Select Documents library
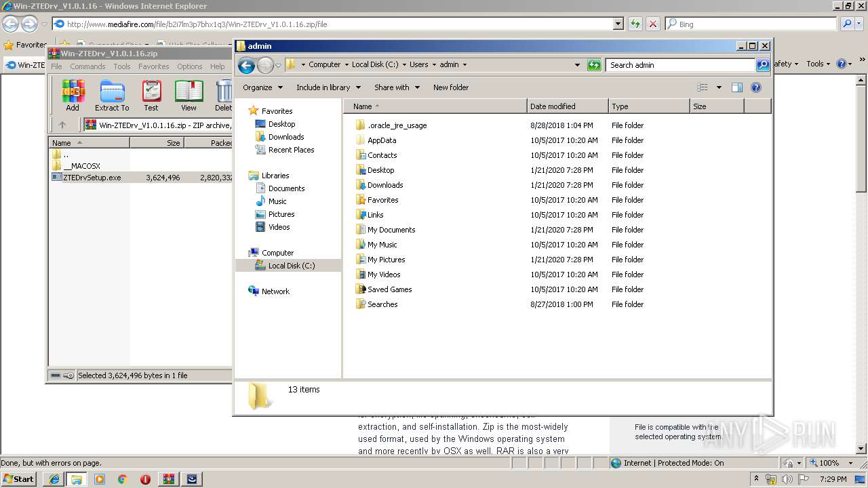 coord(286,188)
